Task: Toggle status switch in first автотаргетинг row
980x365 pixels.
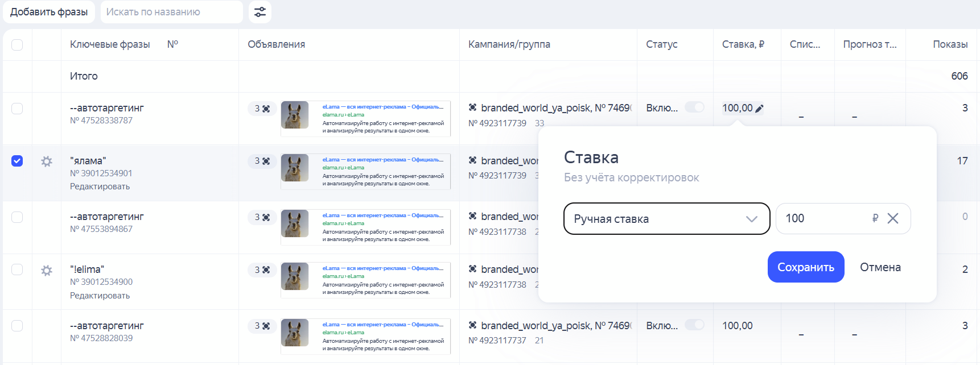Action: pos(694,107)
